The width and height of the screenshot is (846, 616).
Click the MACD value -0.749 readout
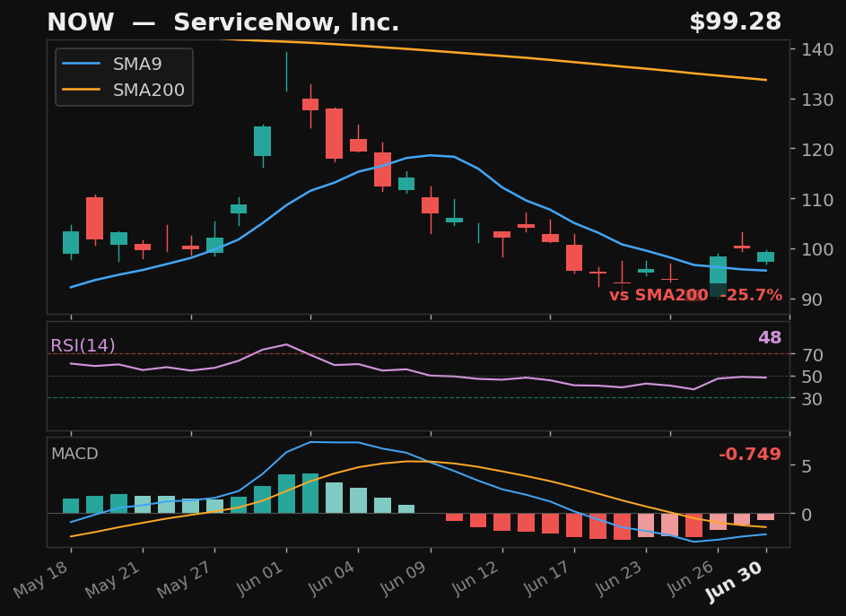(750, 455)
